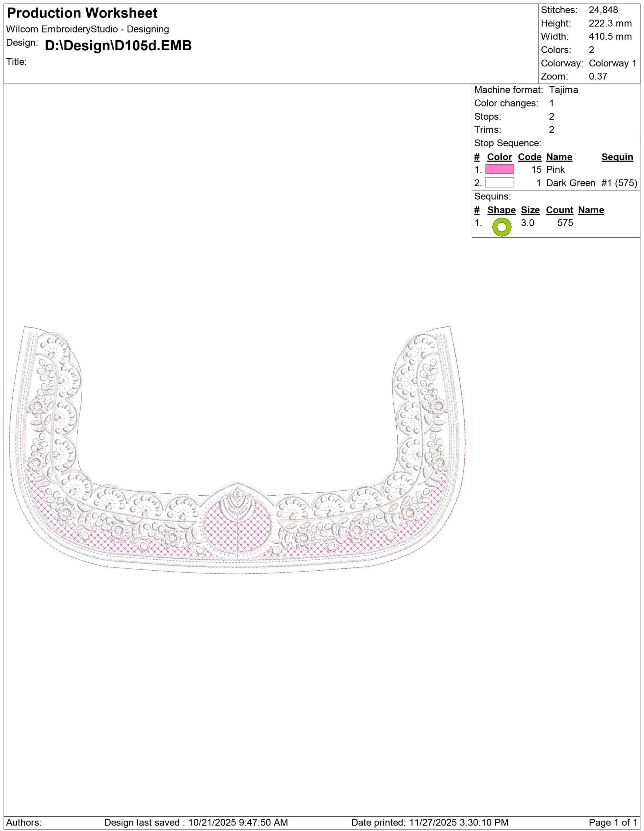Click the Production Worksheet heading
This screenshot has width=644, height=831.
pyautogui.click(x=82, y=13)
